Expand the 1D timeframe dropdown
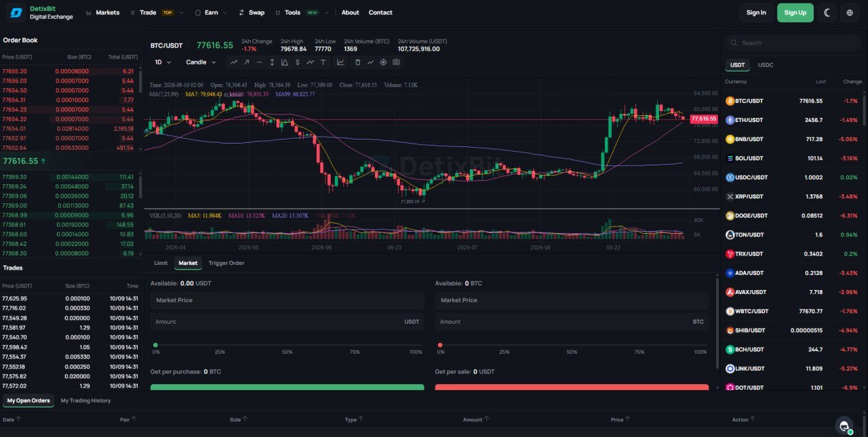868x437 pixels. pyautogui.click(x=163, y=62)
